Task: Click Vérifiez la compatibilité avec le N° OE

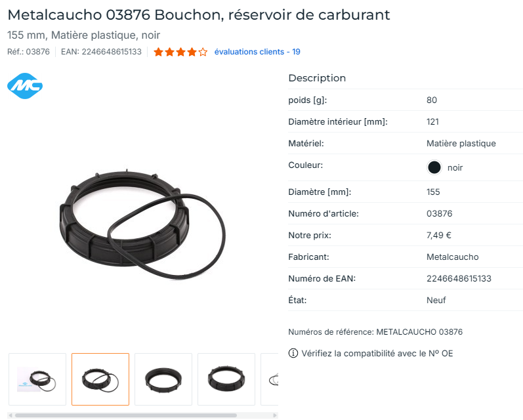Action: [377, 353]
